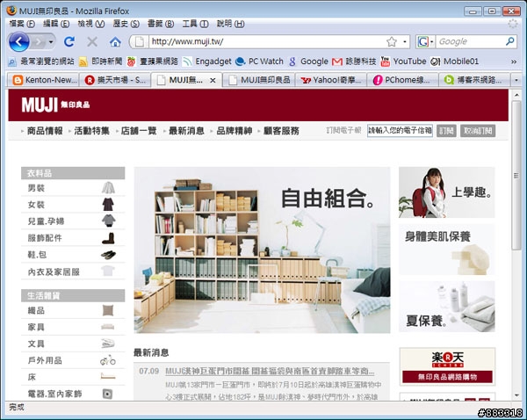The height and width of the screenshot is (420, 527).
Task: Open 最常瀏覽的網站 bookmark
Action: [x=41, y=62]
